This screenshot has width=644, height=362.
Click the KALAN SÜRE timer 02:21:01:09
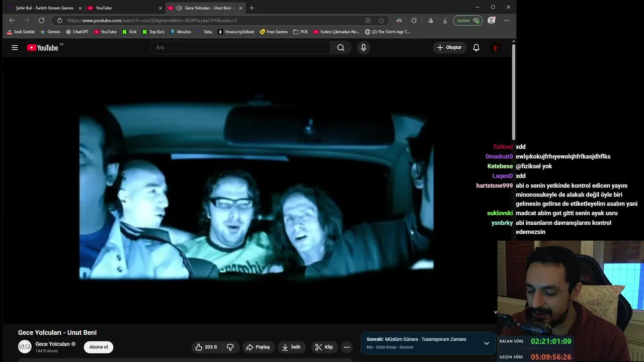[x=550, y=341]
